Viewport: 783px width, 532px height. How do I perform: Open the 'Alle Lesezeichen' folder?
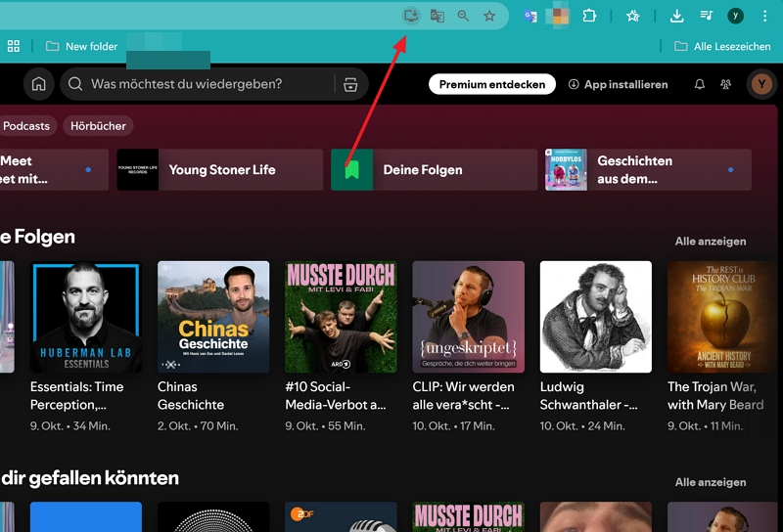(x=722, y=46)
